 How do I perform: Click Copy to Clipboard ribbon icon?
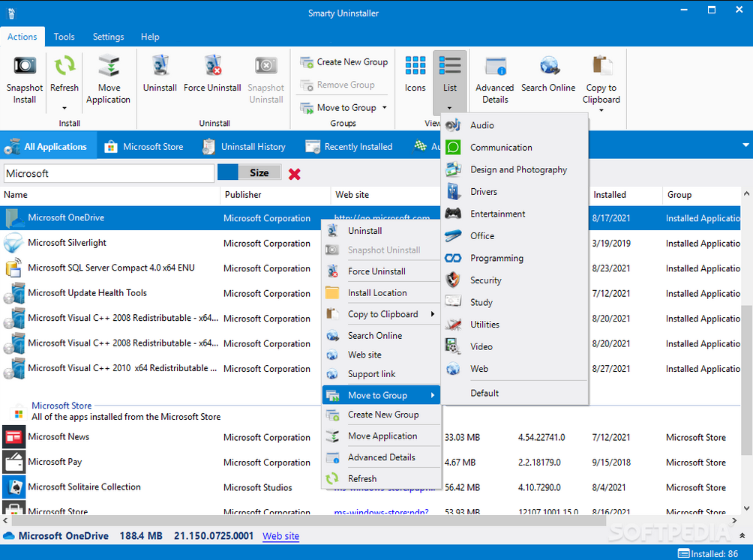[601, 65]
